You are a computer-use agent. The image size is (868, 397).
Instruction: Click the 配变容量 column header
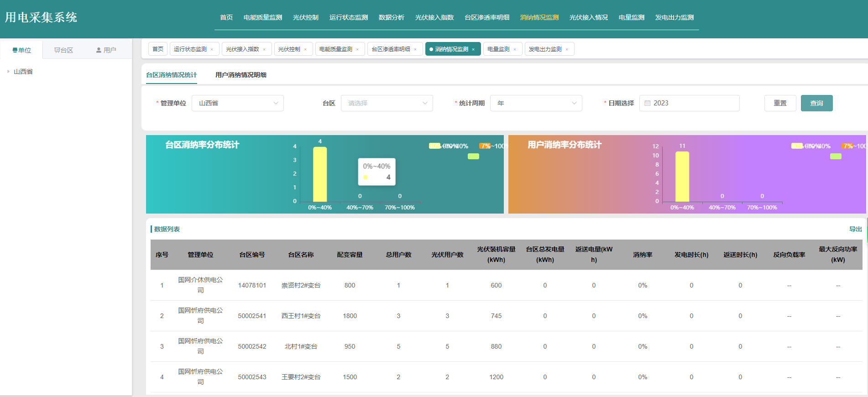(350, 255)
